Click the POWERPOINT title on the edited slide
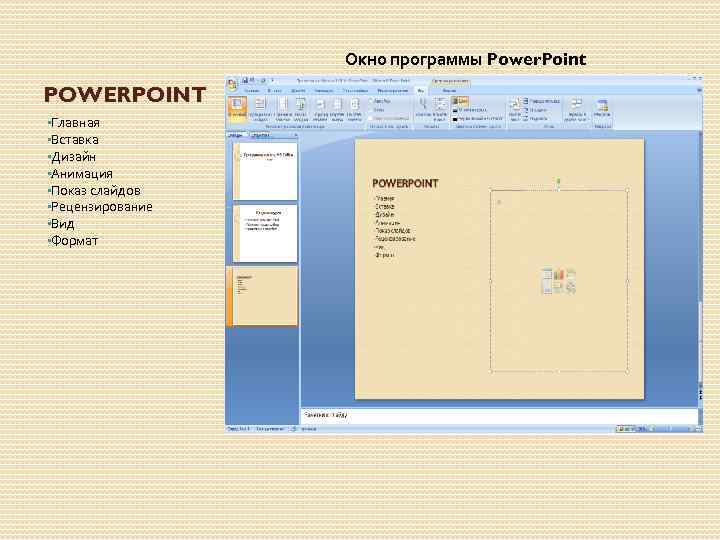720x540 pixels. click(405, 183)
